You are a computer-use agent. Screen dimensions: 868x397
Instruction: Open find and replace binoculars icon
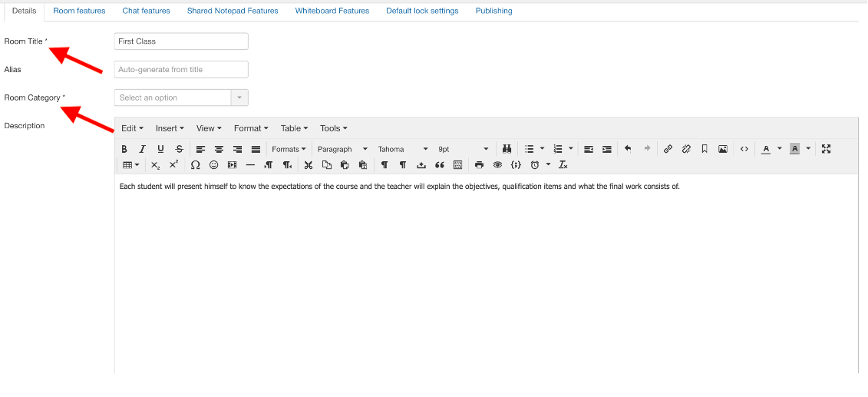[x=506, y=149]
